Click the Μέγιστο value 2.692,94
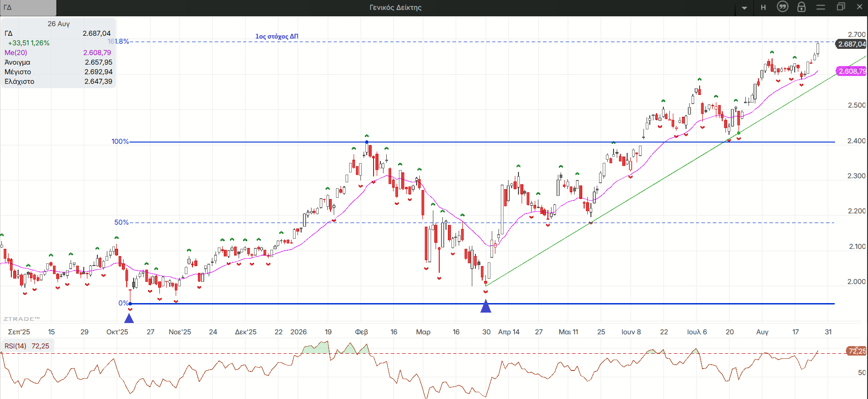Image resolution: width=868 pixels, height=399 pixels. point(98,72)
